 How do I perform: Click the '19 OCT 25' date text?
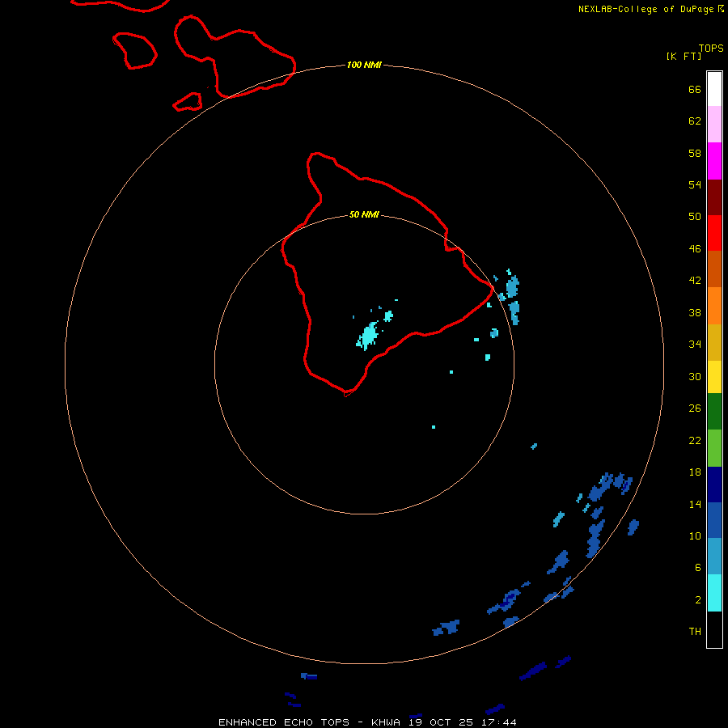(441, 722)
